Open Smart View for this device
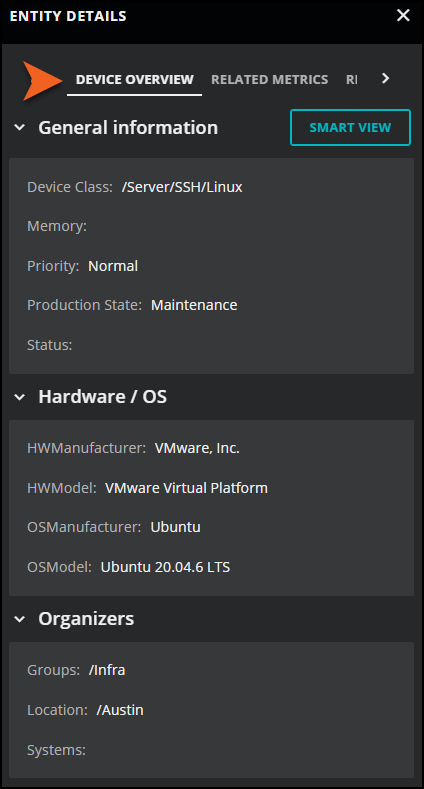The height and width of the screenshot is (789, 424). point(350,127)
